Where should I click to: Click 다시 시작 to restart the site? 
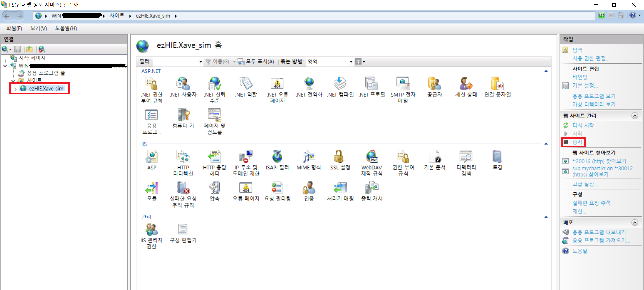(x=583, y=125)
